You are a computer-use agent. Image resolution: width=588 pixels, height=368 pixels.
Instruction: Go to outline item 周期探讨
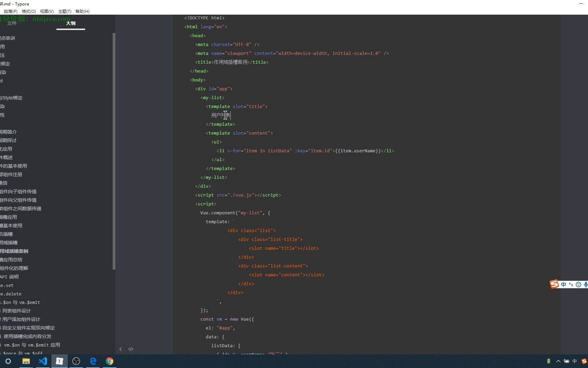pyautogui.click(x=8, y=140)
